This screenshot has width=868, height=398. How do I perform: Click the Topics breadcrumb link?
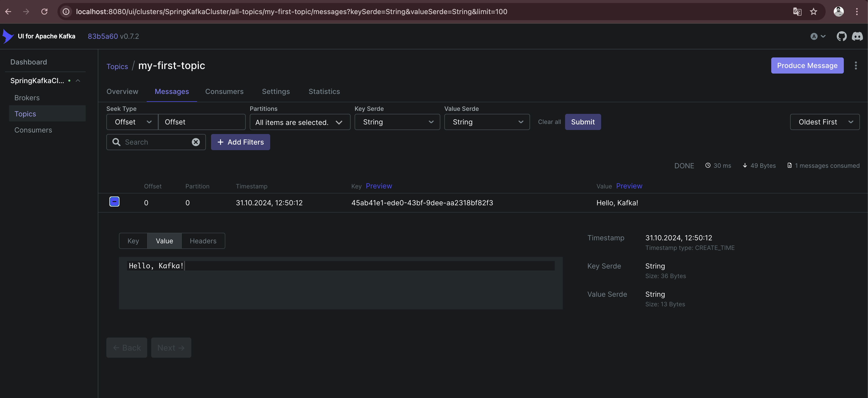click(x=117, y=66)
